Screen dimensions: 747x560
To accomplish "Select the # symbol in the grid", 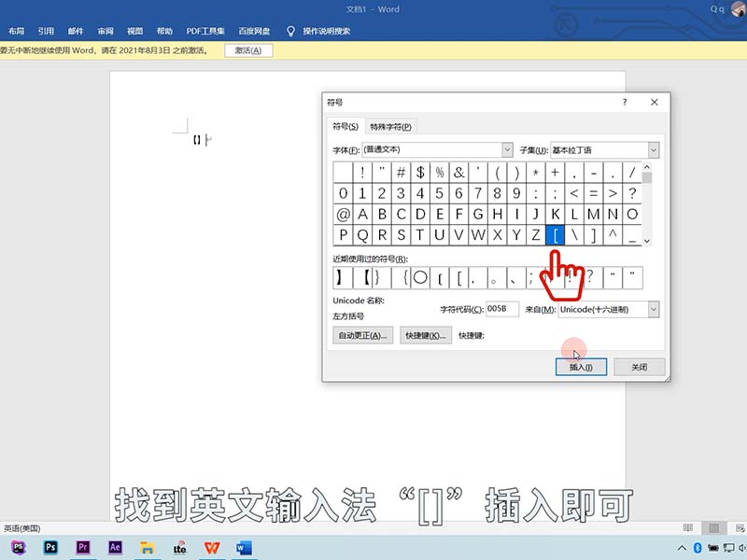I will pyautogui.click(x=402, y=173).
